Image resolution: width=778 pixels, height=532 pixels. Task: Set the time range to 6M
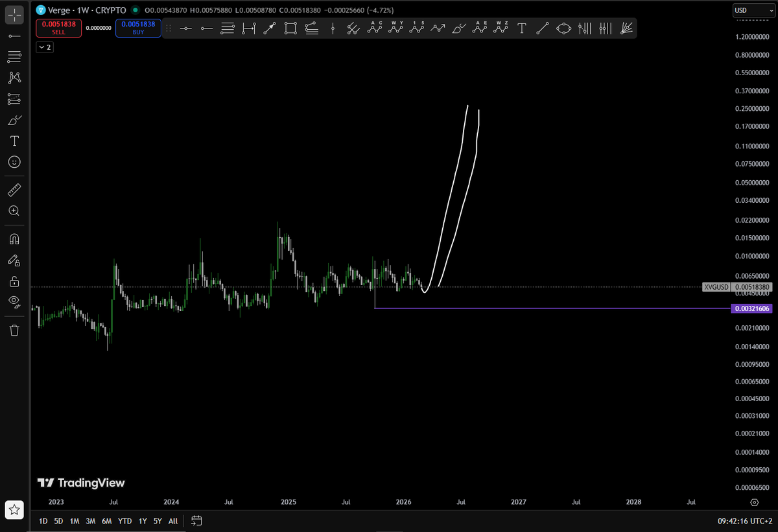[x=107, y=521]
